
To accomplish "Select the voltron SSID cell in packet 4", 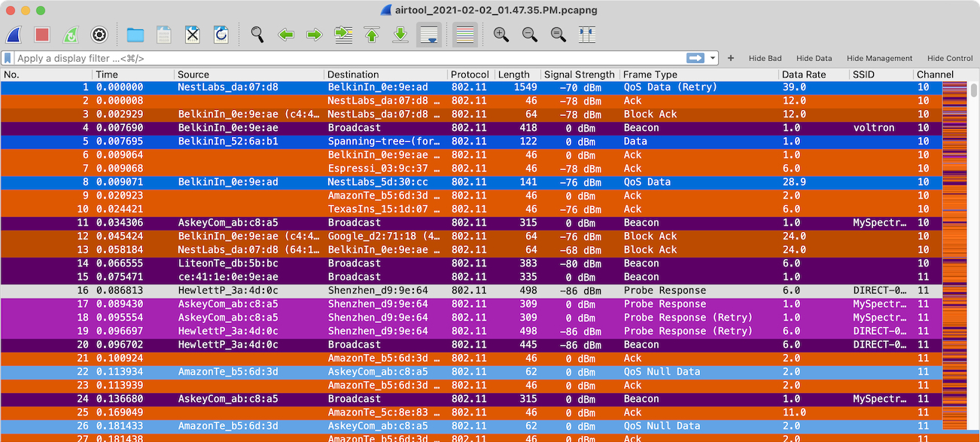I will (874, 128).
